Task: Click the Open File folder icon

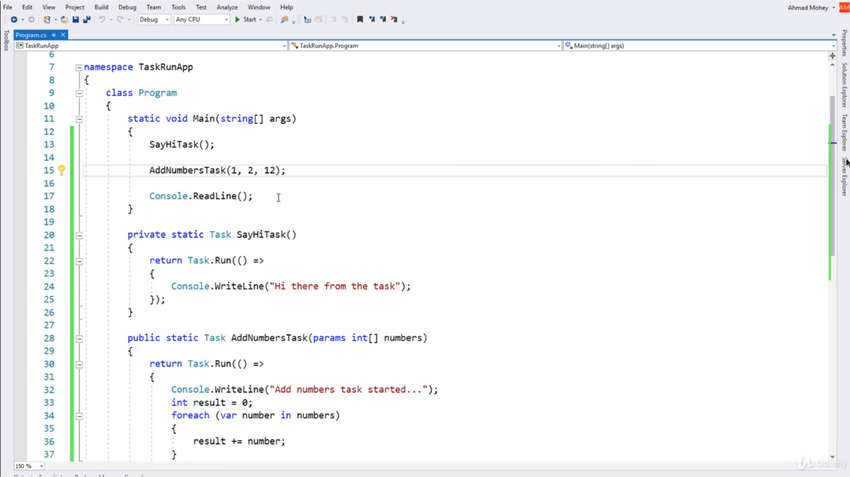Action: [x=65, y=20]
